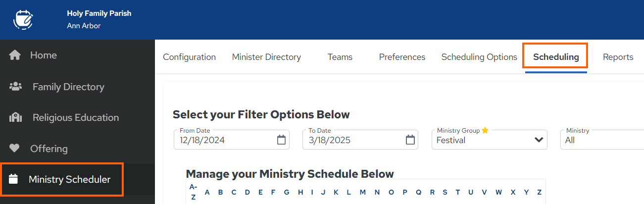Open the From Date calendar picker icon
The image size is (644, 204).
point(281,140)
